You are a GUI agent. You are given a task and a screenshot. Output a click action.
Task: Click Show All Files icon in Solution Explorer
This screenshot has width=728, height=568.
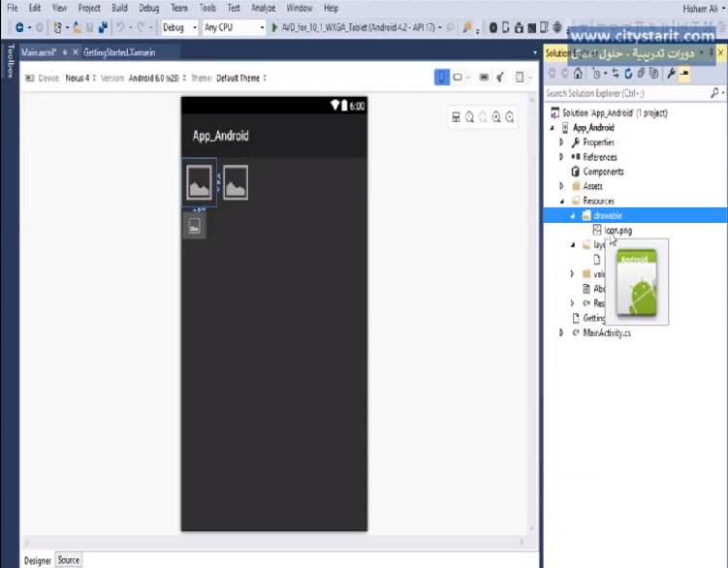654,74
